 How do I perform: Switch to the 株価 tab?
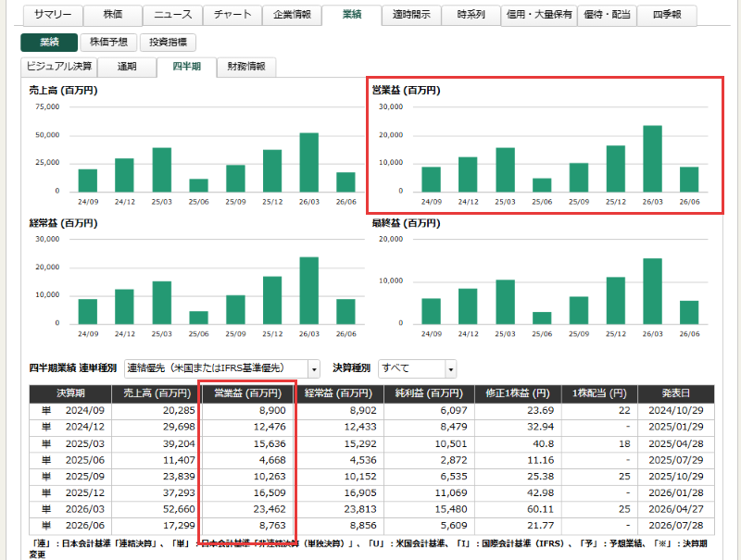pos(113,15)
